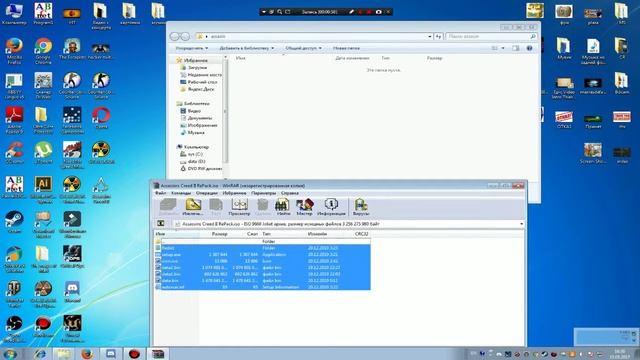Open the Команды menu in WinRAR
This screenshot has height=360, width=640.
181,193
